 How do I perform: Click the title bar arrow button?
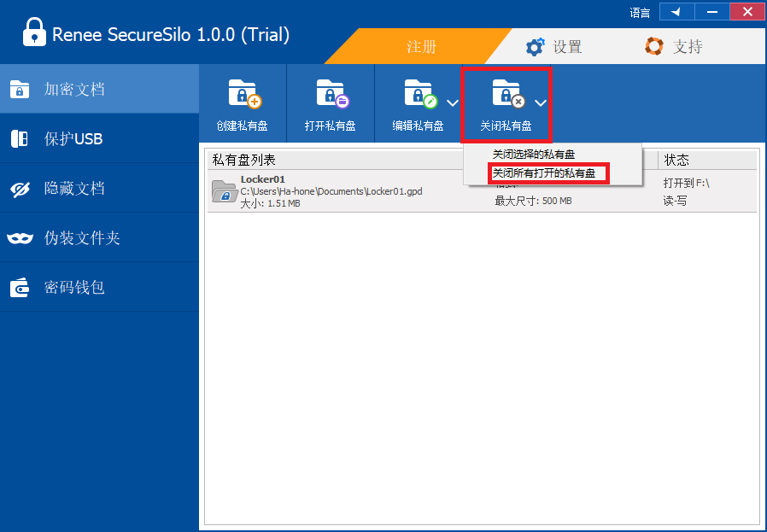pos(676,12)
